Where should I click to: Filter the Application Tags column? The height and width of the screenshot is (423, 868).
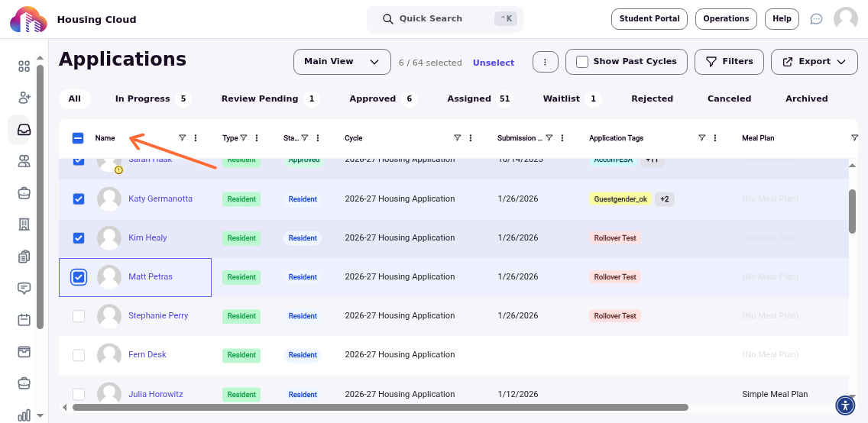pyautogui.click(x=702, y=137)
